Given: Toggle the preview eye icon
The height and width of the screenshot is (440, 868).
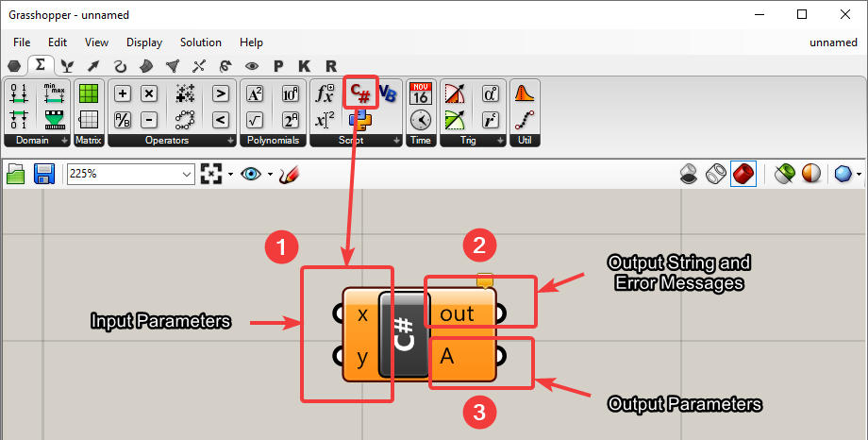Looking at the screenshot, I should tap(250, 175).
